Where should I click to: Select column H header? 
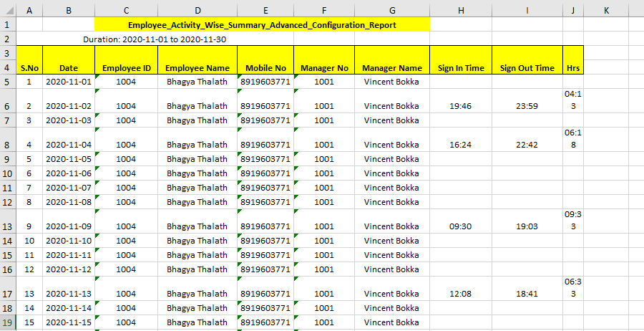click(461, 11)
